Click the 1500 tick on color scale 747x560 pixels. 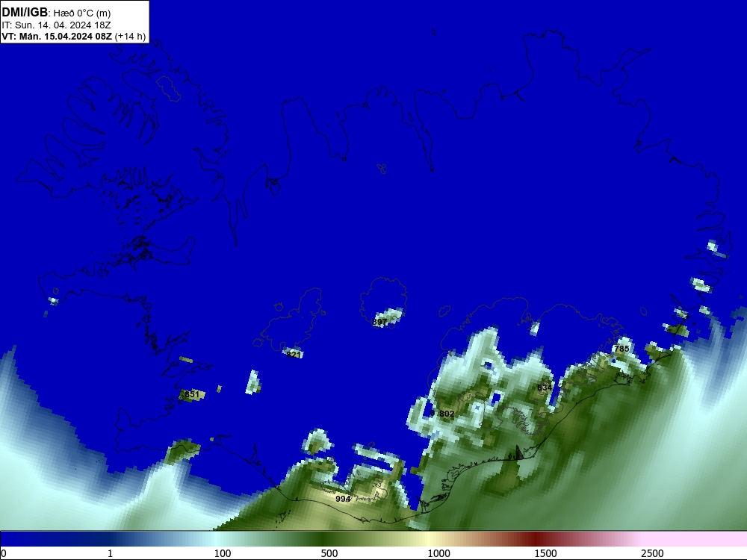coord(545,553)
